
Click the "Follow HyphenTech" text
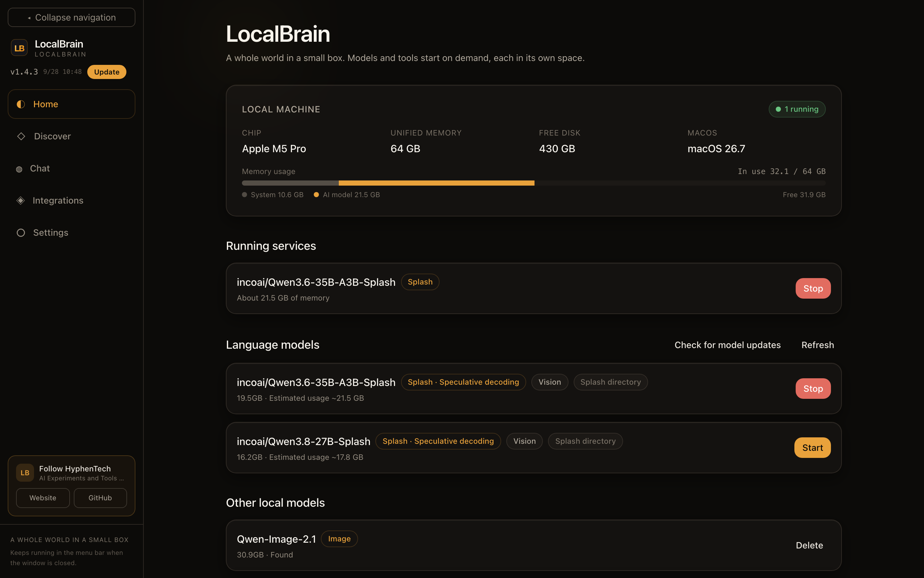click(x=75, y=469)
